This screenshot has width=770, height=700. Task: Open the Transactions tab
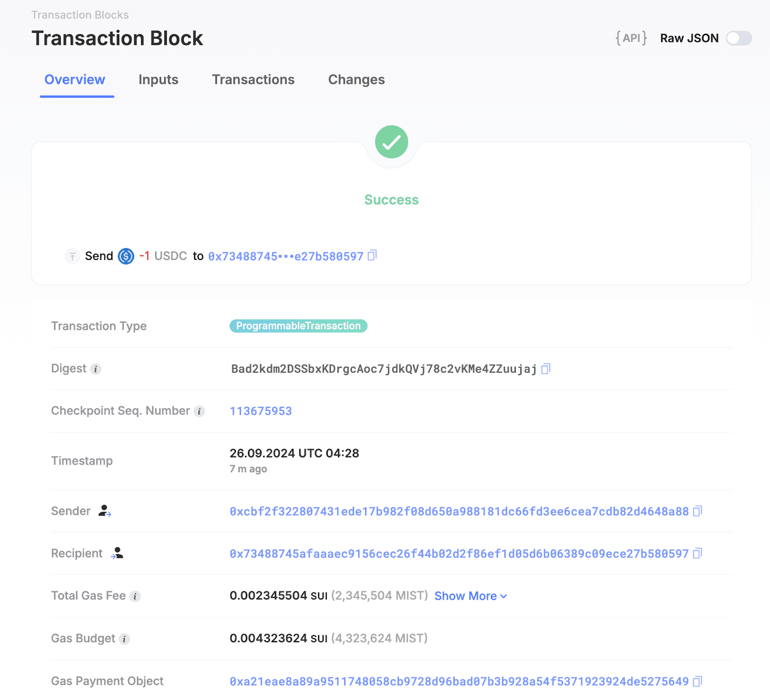pyautogui.click(x=253, y=79)
